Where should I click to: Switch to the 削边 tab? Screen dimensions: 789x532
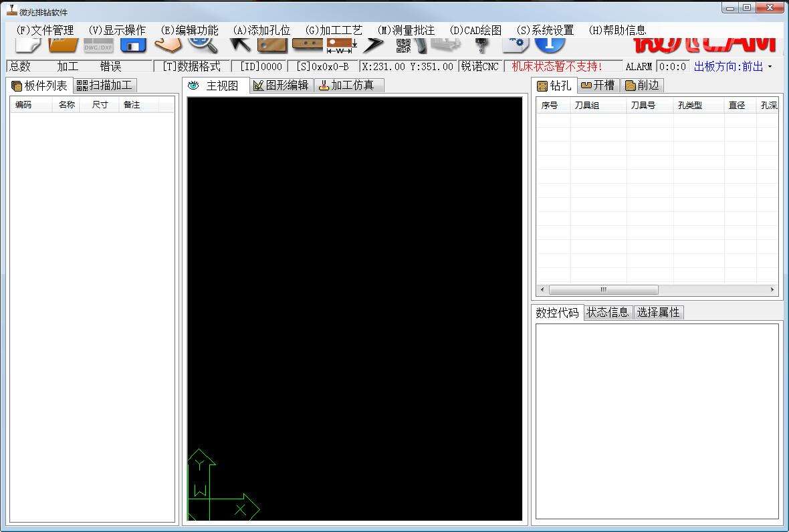tap(642, 86)
